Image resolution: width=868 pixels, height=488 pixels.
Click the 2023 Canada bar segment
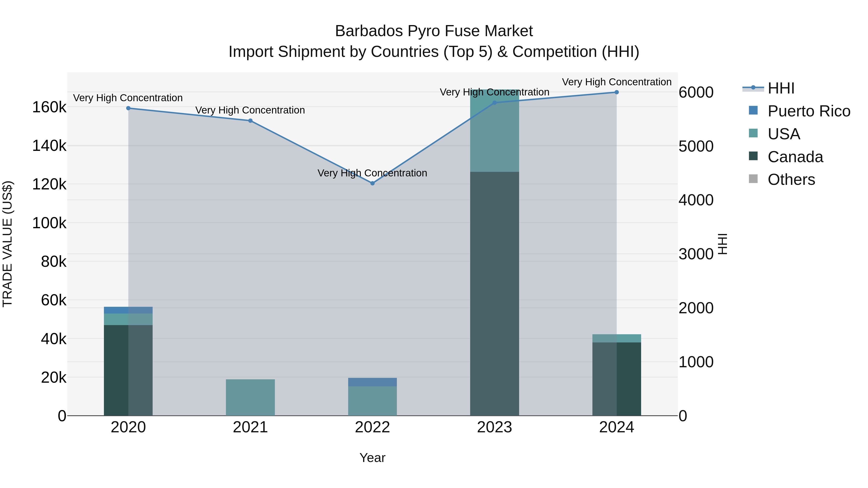(x=495, y=294)
